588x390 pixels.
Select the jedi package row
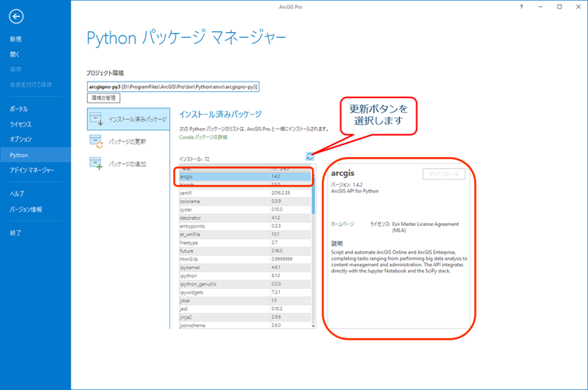[x=245, y=308]
